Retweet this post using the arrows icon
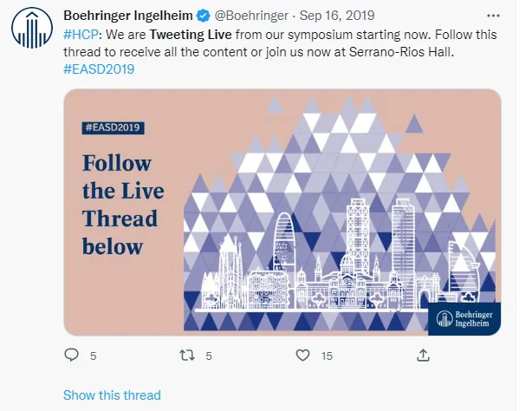Screen dimensions: 532x411 tap(185, 355)
